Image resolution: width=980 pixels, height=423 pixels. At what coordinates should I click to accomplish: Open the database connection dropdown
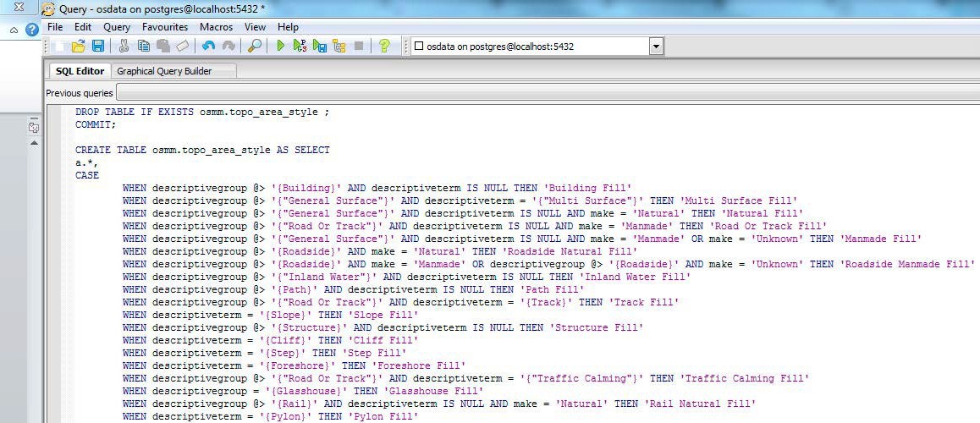tap(656, 47)
